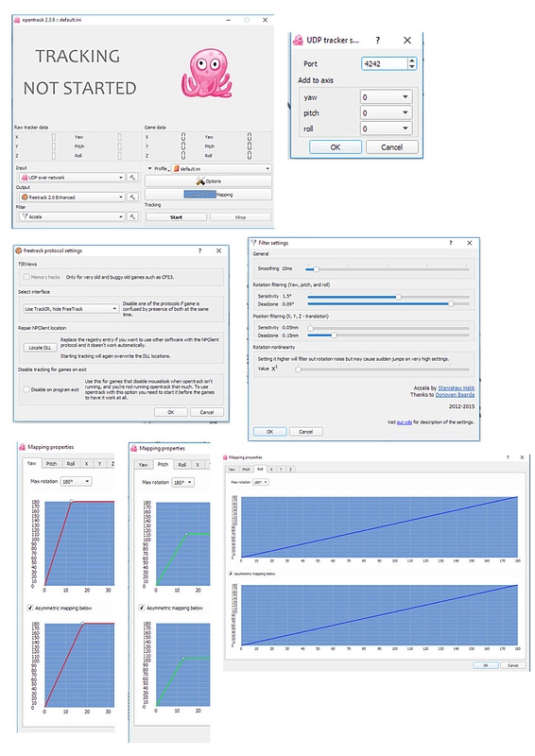Open Output protocol settings wrench icon
The width and height of the screenshot is (535, 756).
tap(132, 198)
